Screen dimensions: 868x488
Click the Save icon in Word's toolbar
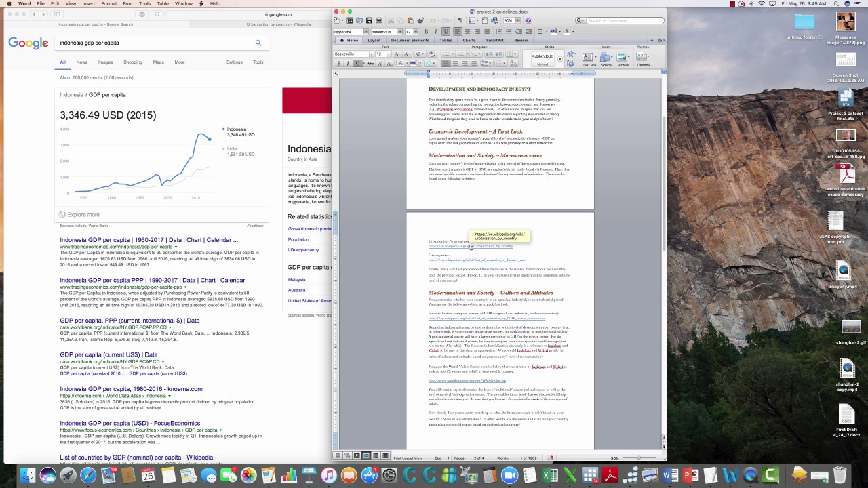coord(369,20)
